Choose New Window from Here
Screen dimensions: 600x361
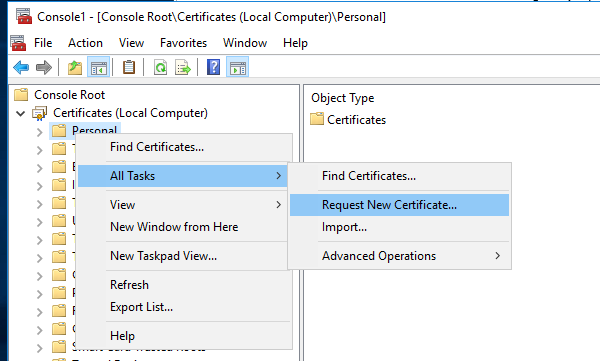(184, 227)
